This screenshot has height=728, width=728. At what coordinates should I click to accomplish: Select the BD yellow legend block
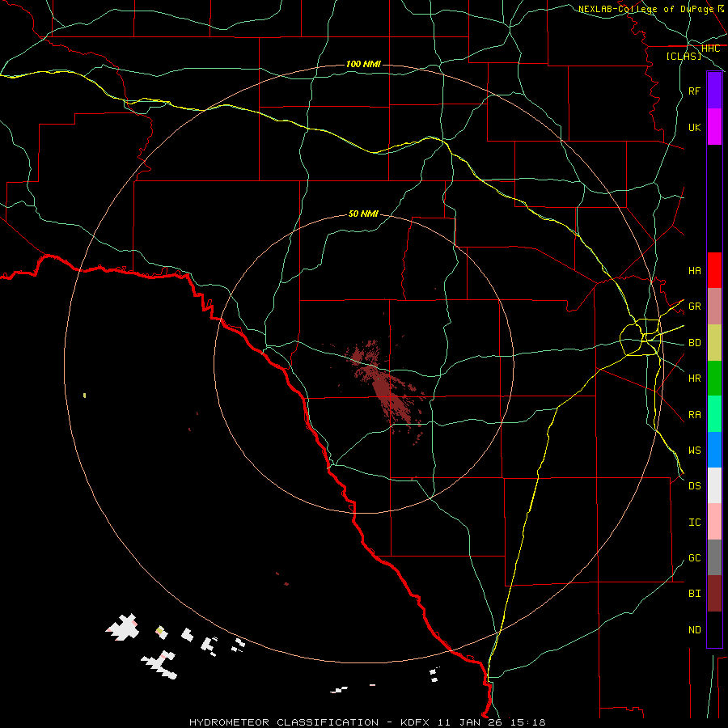pos(714,343)
